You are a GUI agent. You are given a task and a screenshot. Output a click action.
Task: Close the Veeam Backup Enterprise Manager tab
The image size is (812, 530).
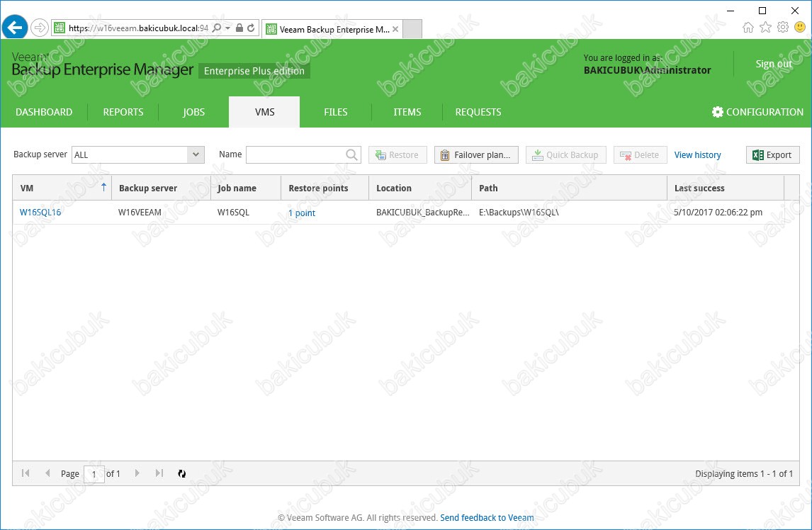point(395,29)
